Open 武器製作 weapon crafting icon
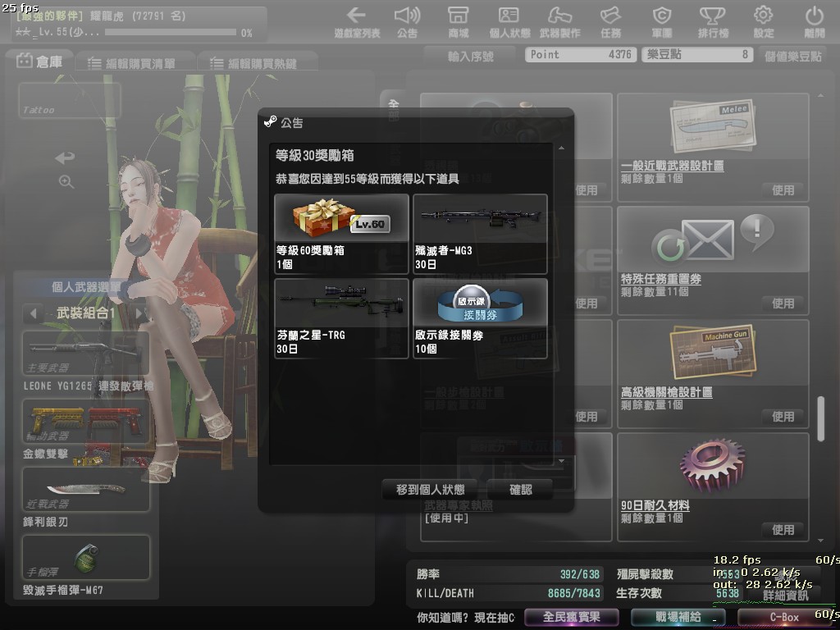Screen dimensions: 840x630 pos(559,16)
